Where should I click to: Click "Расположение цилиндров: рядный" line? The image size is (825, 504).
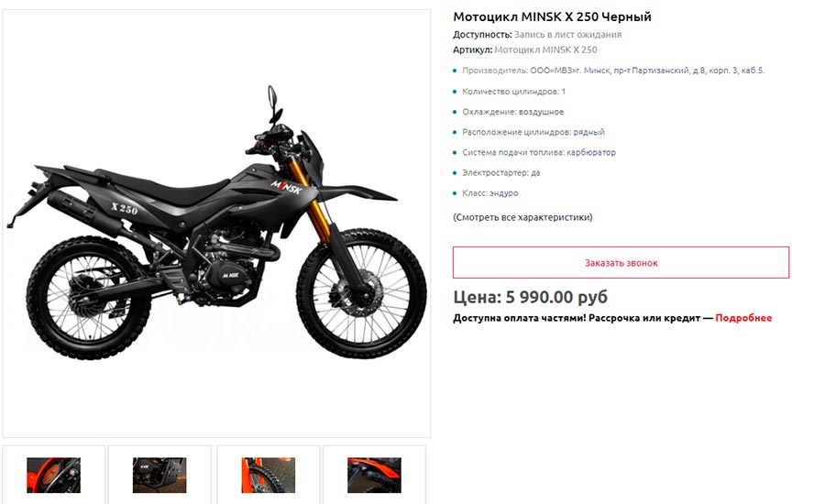click(x=533, y=132)
